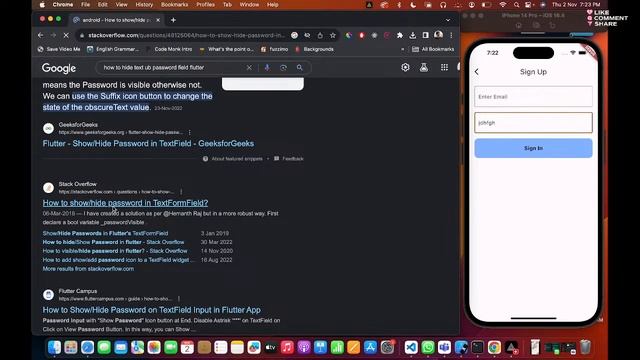Open Chrome History menu
This screenshot has height=360, width=640.
[x=144, y=4]
